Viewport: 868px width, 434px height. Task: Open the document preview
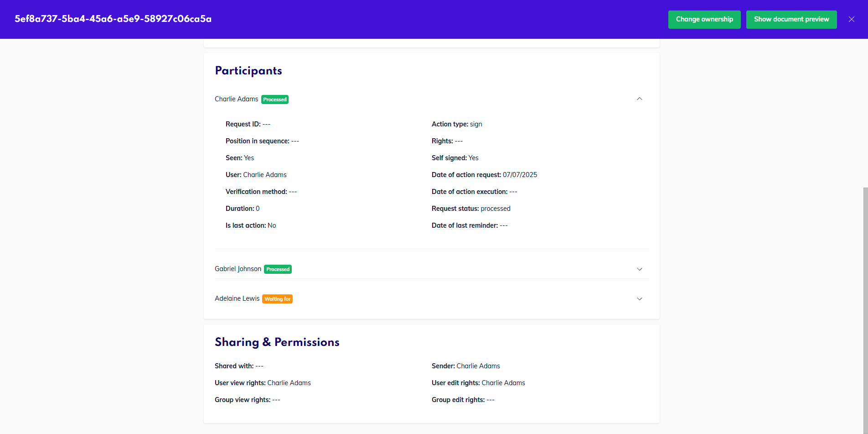[791, 19]
